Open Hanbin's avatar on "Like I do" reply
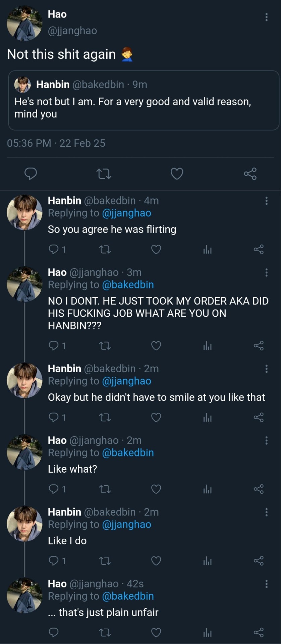 pyautogui.click(x=24, y=524)
